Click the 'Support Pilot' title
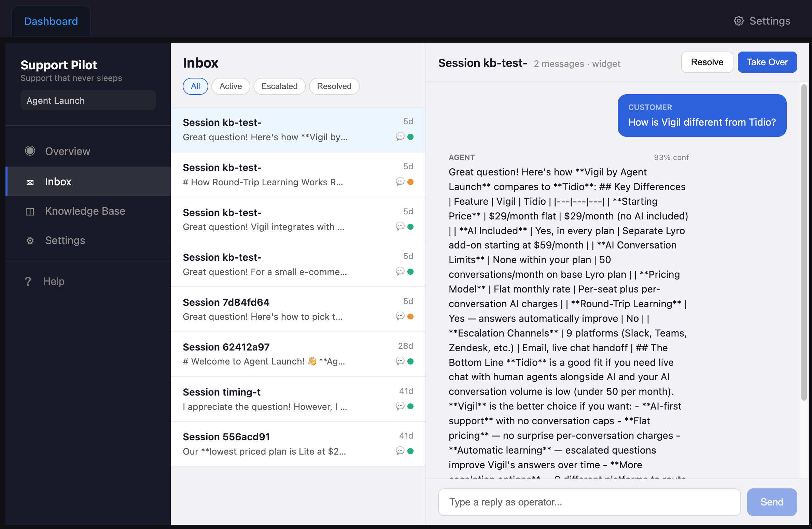The height and width of the screenshot is (529, 812). [x=59, y=65]
